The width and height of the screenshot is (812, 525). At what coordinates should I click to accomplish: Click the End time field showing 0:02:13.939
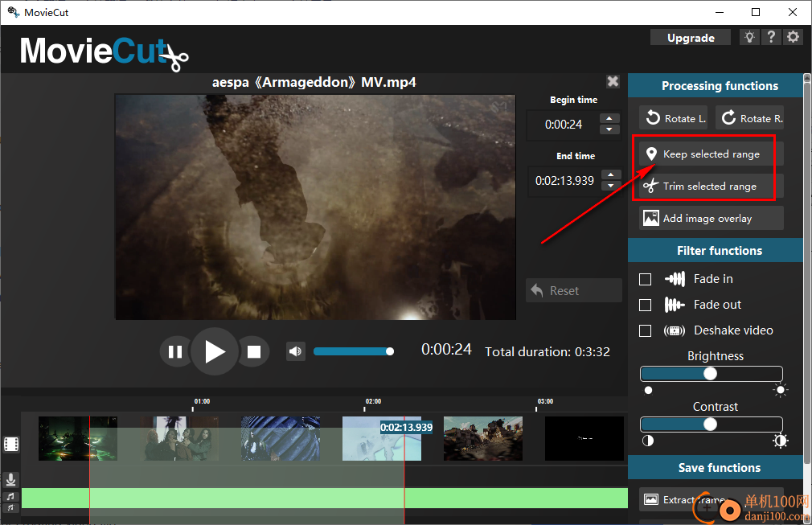point(564,181)
